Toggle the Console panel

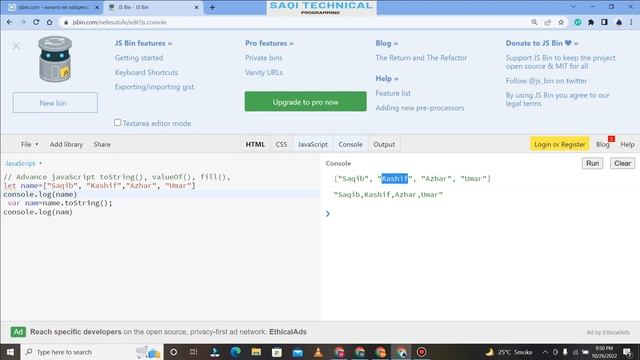pos(350,144)
